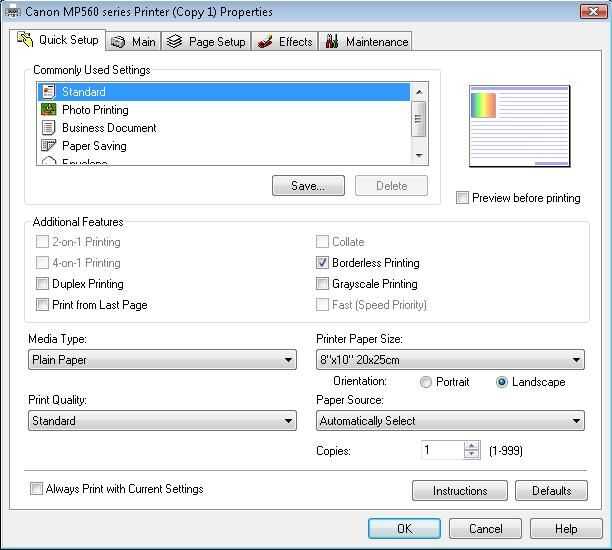The image size is (612, 550).
Task: Open the Instructions button
Action: pyautogui.click(x=460, y=490)
